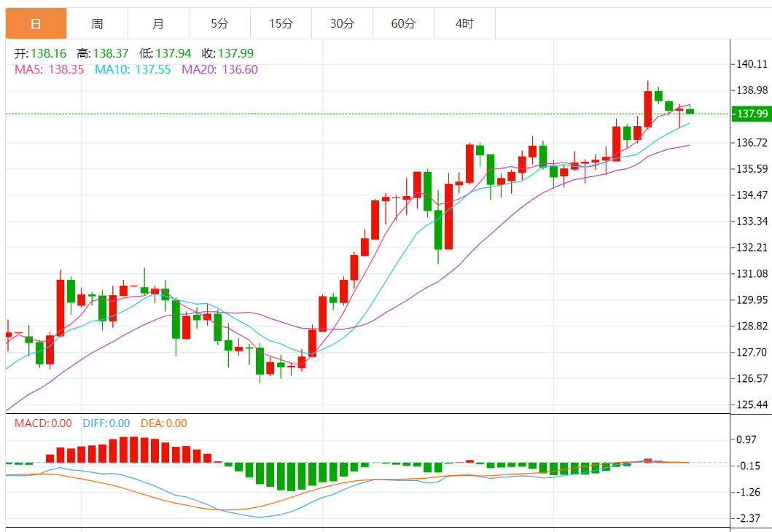Click the 127.70 price axis label
Screen dimensions: 772x532
752,352
